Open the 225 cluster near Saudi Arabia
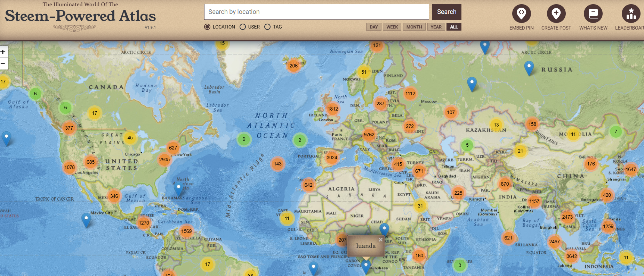Screen dimensions: 644x276 pos(458,193)
